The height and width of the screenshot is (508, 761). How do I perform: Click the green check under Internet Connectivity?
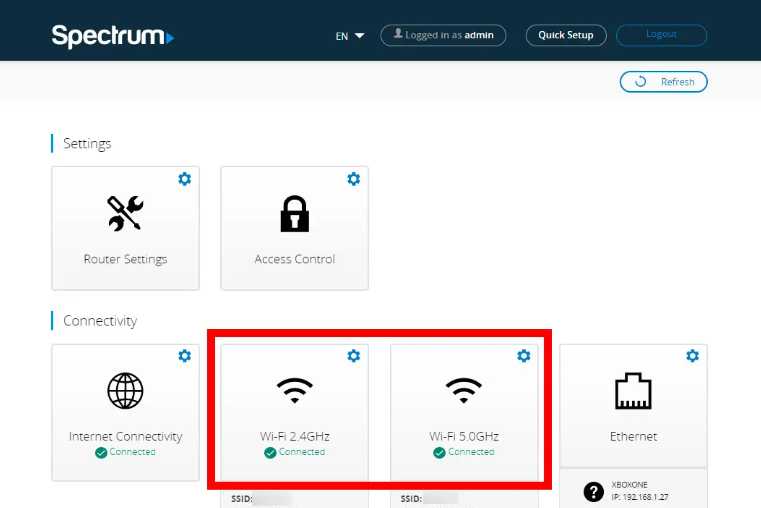point(101,453)
